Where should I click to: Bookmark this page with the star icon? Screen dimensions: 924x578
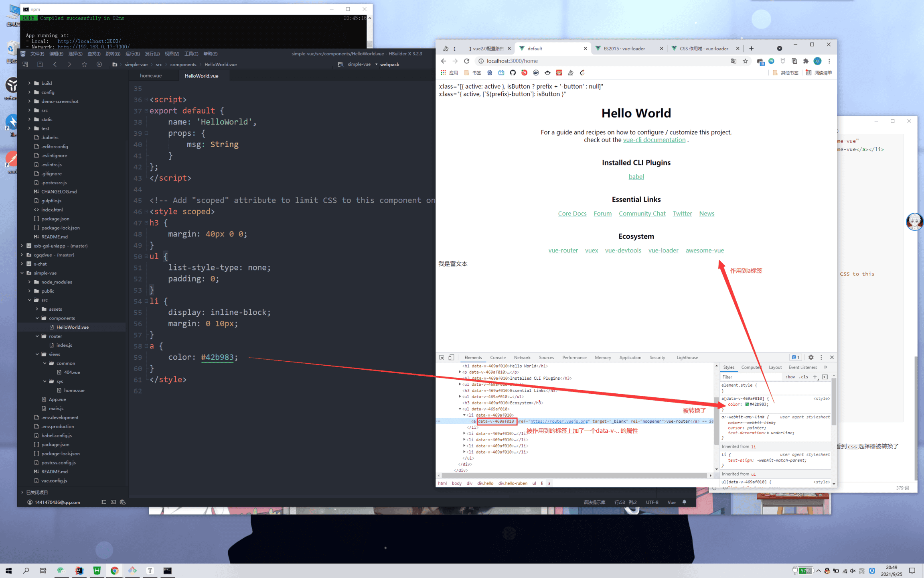(x=745, y=61)
